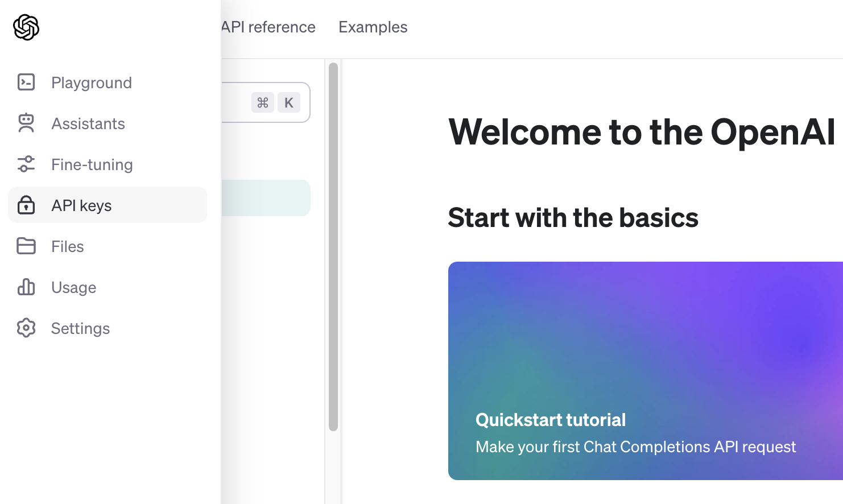843x504 pixels.
Task: Click the API keys lock icon
Action: [26, 205]
